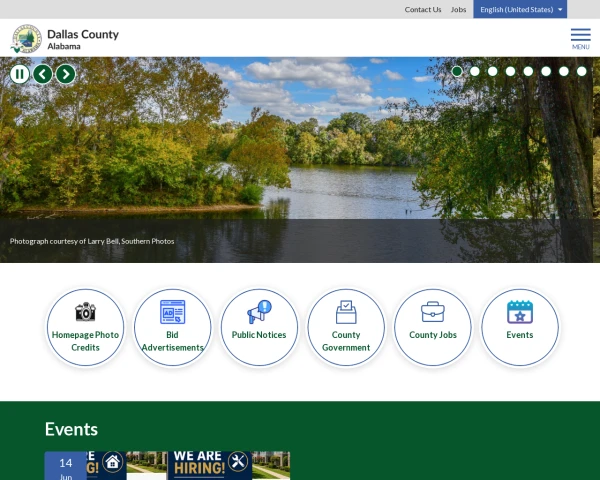Open the We Are Hiring event thumbnail

(x=167, y=465)
